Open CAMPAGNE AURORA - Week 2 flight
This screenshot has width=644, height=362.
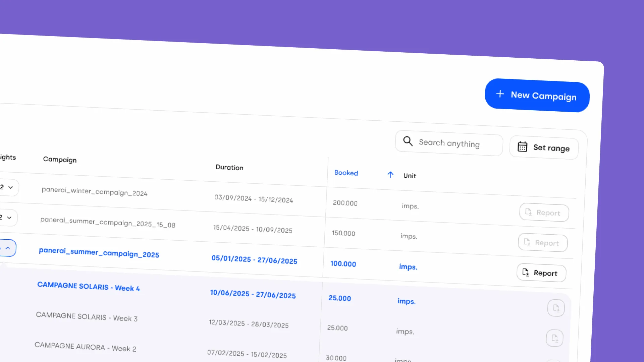click(x=85, y=347)
